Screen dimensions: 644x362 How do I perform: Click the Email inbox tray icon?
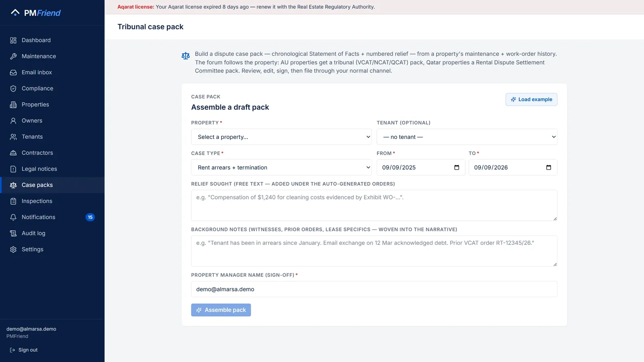click(x=13, y=72)
